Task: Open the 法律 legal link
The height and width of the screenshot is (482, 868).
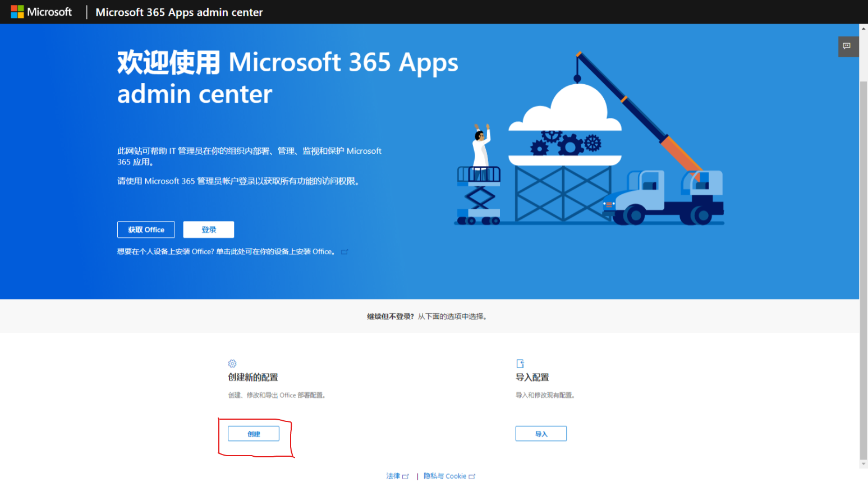Action: [x=393, y=476]
